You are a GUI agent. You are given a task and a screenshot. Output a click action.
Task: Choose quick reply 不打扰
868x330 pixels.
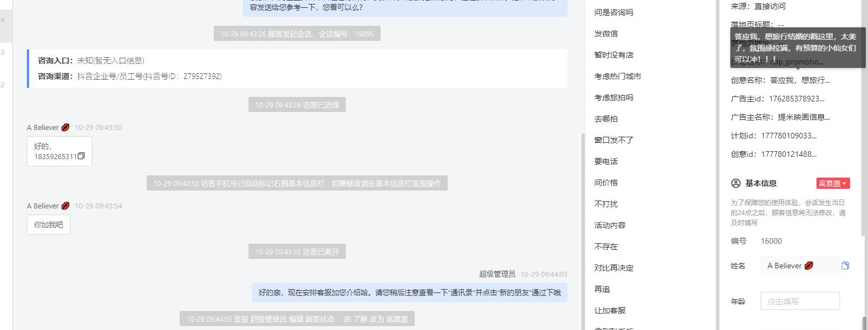[606, 204]
